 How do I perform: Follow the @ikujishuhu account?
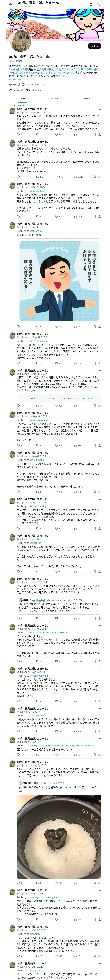pyautogui.click(x=95, y=46)
